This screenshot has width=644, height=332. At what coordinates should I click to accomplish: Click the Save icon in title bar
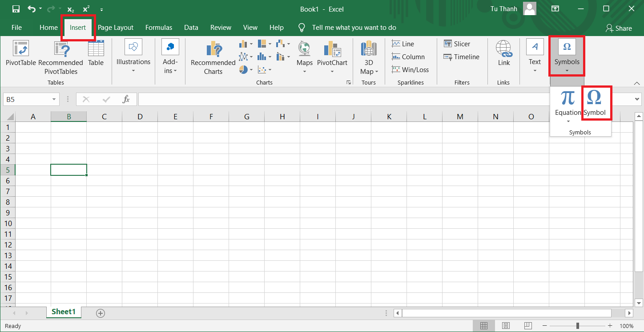(x=16, y=9)
